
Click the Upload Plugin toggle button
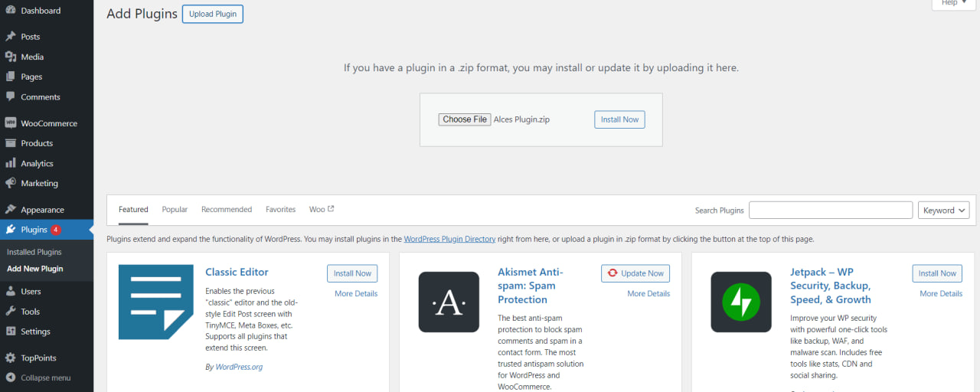click(x=212, y=15)
